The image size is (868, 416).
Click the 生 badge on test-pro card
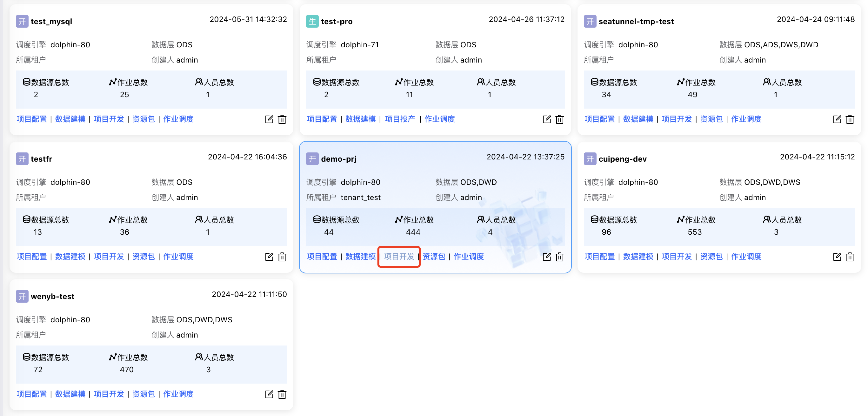312,21
